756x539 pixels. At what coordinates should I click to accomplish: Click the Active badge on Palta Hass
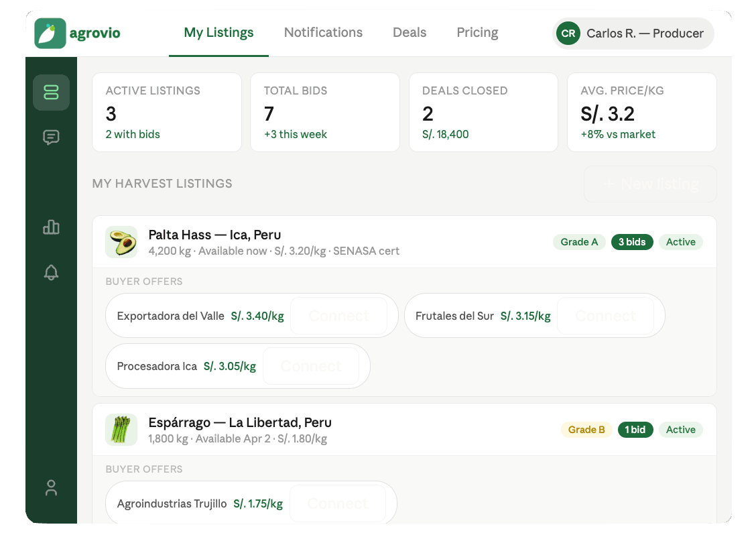click(681, 242)
